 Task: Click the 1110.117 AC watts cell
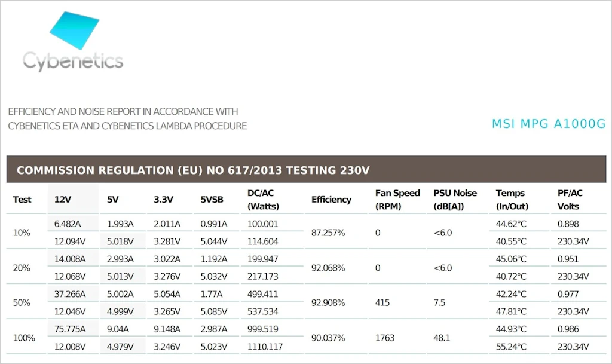click(265, 347)
